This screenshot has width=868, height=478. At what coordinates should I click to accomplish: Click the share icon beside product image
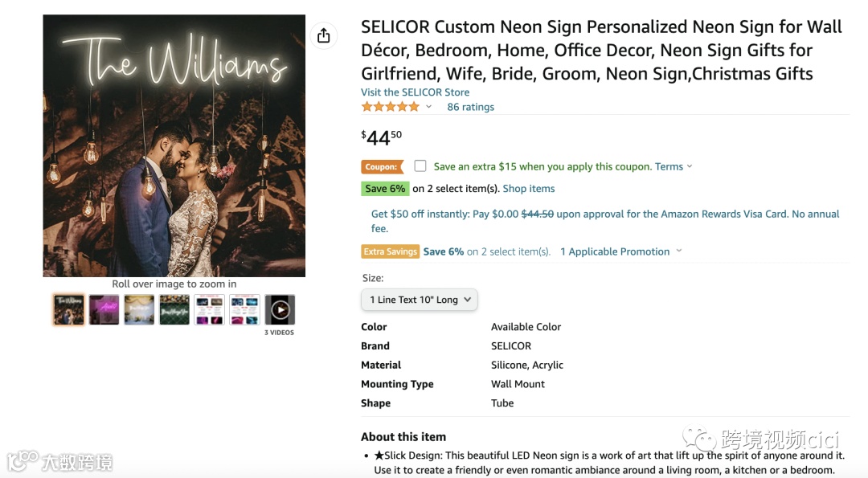click(x=323, y=35)
